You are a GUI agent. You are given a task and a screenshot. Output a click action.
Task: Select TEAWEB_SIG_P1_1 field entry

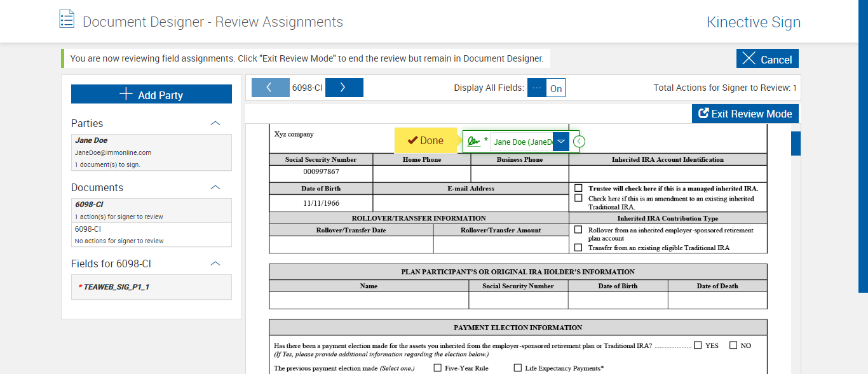[x=151, y=287]
